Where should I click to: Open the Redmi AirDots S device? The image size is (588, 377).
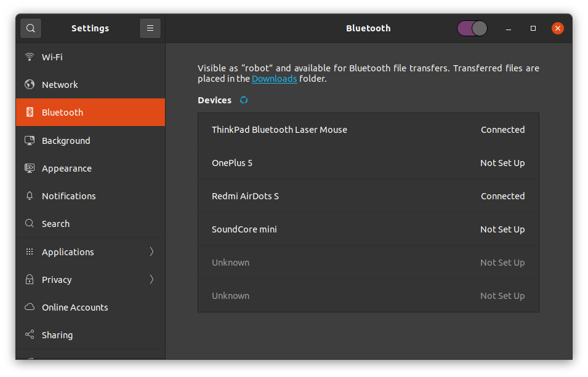click(x=368, y=196)
